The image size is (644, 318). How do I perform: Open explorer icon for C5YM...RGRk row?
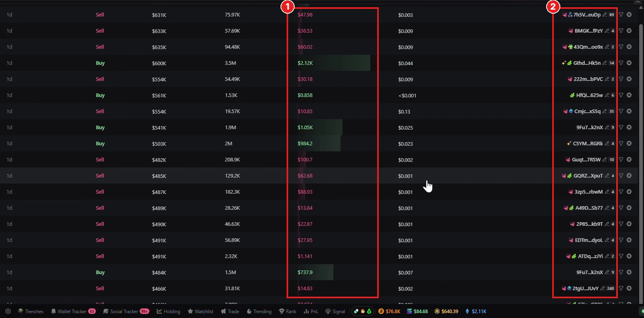[629, 143]
